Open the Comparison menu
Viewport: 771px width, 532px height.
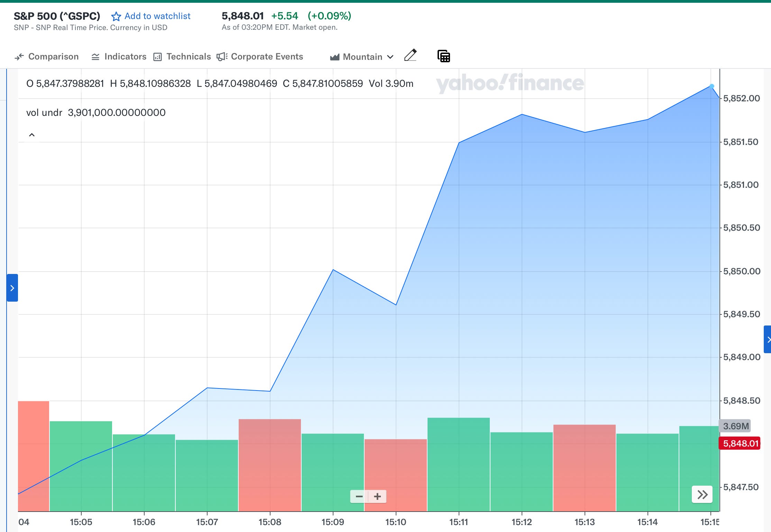[47, 57]
